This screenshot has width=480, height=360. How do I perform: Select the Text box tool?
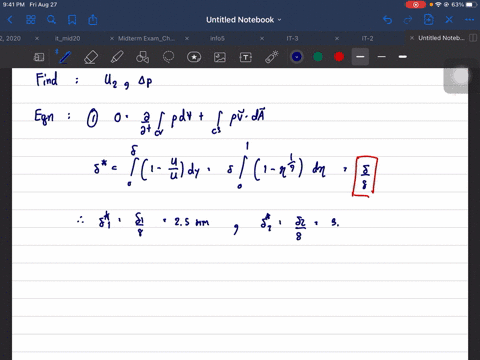pos(246,57)
